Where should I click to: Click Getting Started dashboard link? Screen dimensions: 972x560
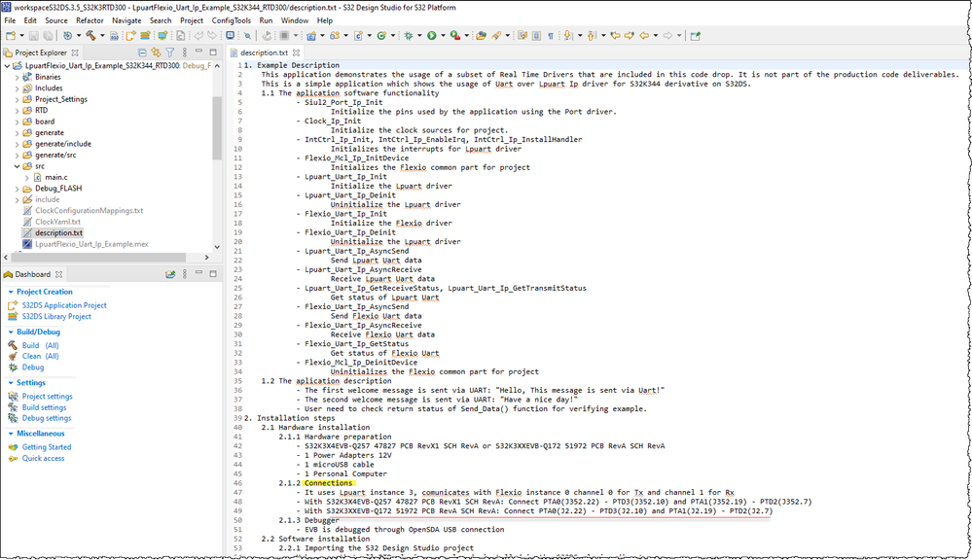(47, 447)
